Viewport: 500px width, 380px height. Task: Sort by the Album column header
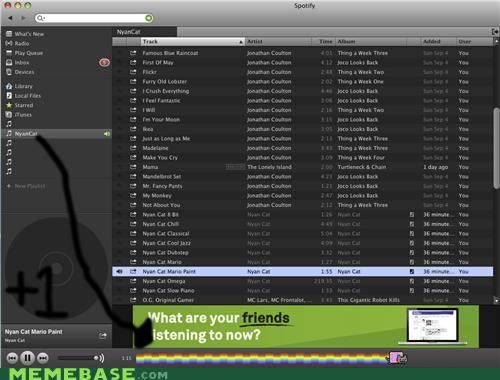click(x=371, y=42)
